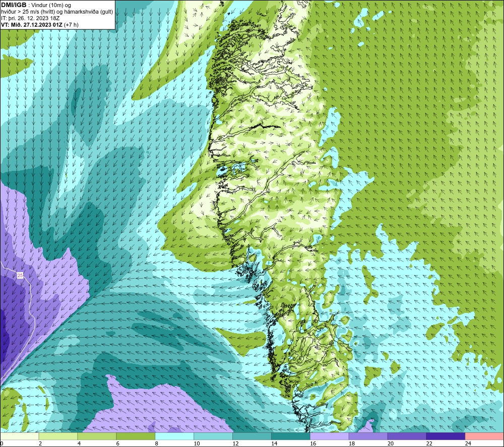Click the scale label '20'
This screenshot has height=447, width=504.
[x=391, y=443]
